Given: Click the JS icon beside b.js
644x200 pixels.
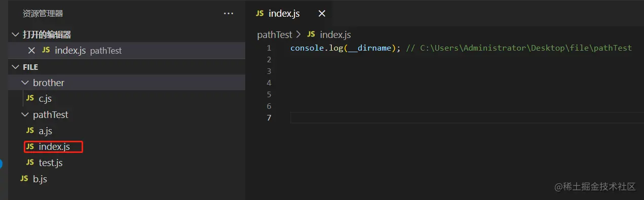Looking at the screenshot, I should [x=24, y=179].
